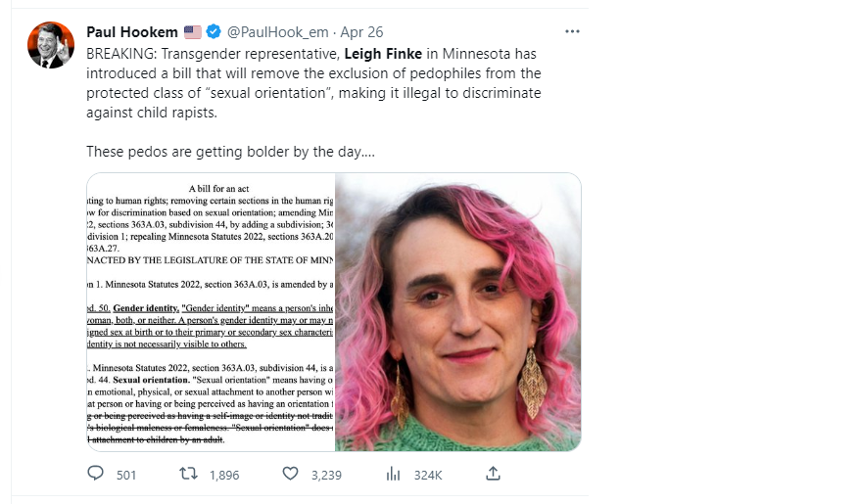This screenshot has width=858, height=504.
Task: Open the bill document image
Action: (x=211, y=312)
